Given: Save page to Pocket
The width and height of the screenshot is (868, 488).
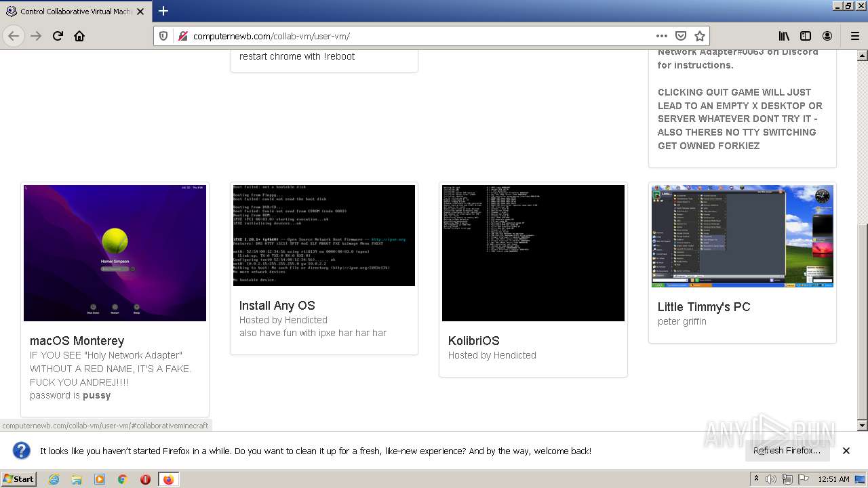Looking at the screenshot, I should pyautogui.click(x=681, y=36).
